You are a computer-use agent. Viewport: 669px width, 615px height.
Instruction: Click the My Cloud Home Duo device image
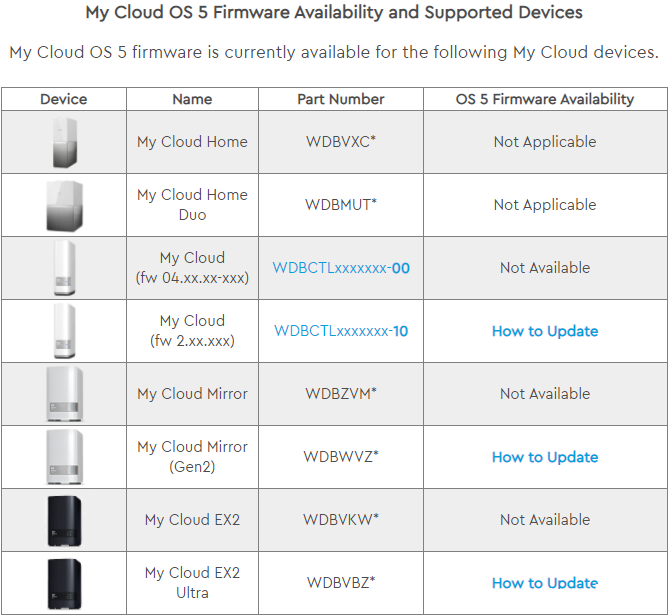[x=63, y=205]
